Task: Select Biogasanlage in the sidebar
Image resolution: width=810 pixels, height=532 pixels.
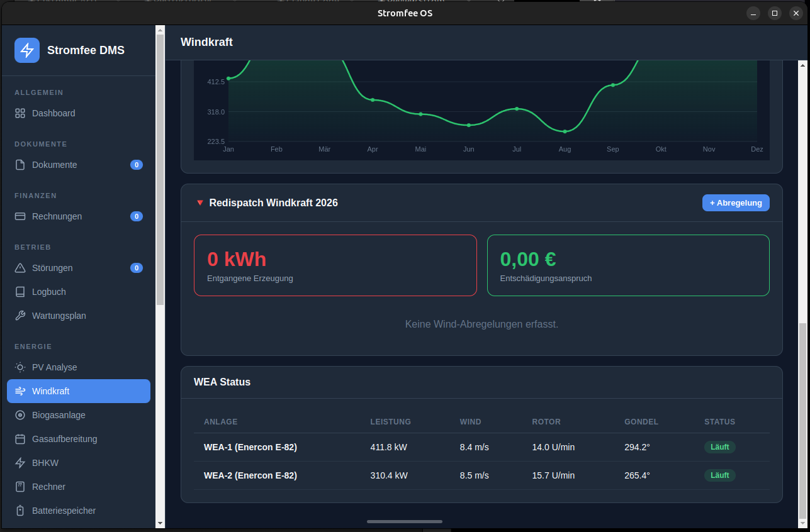Action: 59,415
